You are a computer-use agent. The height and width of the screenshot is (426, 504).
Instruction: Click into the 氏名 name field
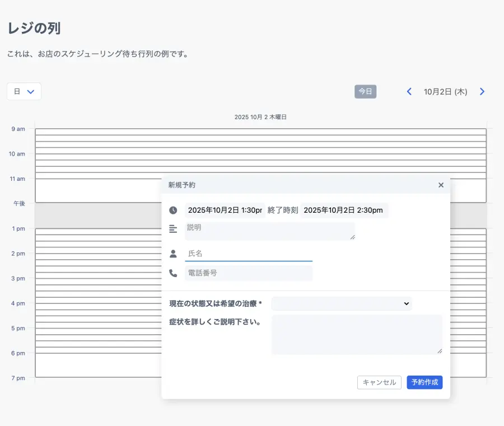click(x=249, y=254)
